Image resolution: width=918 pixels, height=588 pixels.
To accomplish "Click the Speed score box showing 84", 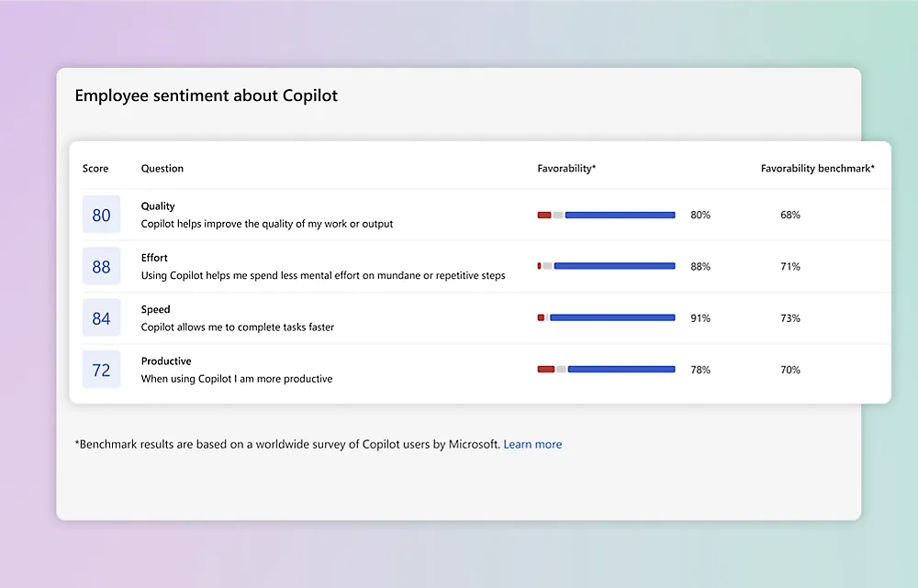I will (101, 318).
